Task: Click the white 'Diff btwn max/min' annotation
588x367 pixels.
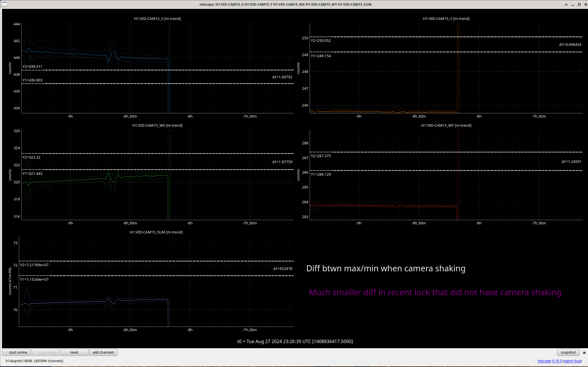Action: point(386,268)
